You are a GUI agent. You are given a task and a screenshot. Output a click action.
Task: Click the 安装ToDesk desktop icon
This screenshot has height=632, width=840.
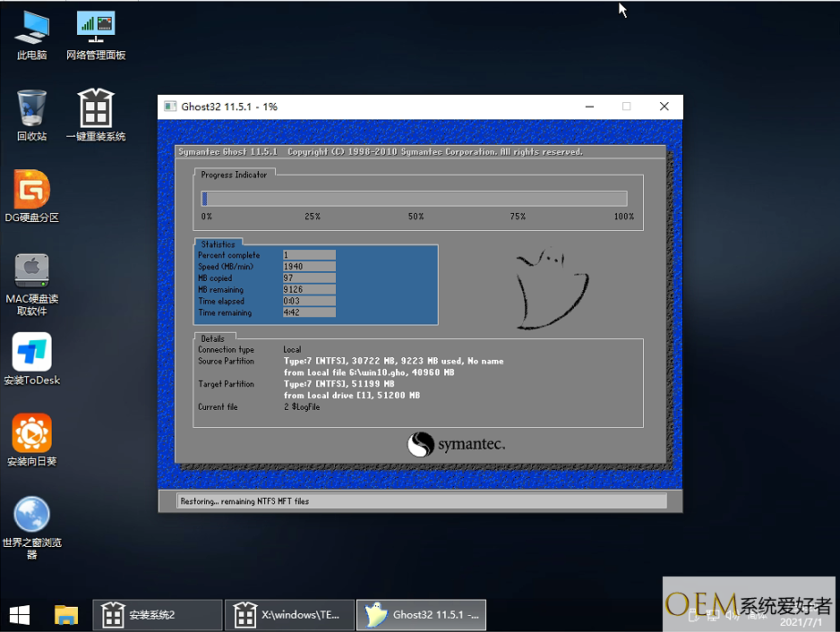[x=31, y=358]
